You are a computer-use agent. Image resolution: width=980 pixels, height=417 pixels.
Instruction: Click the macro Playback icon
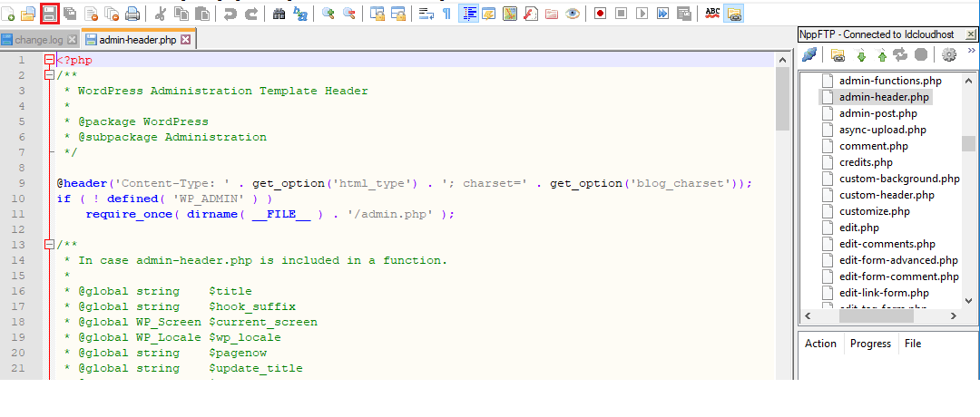pos(642,13)
